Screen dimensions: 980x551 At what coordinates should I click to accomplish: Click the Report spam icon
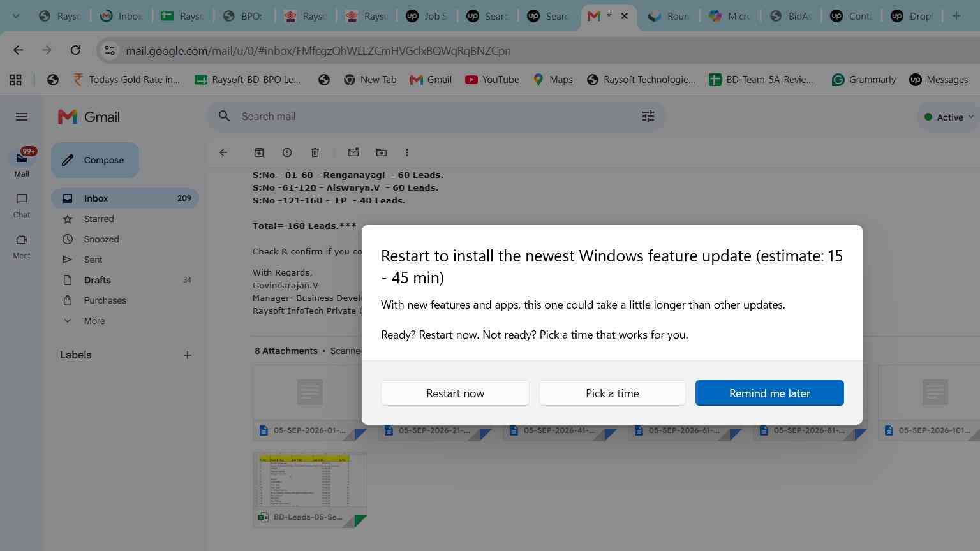click(287, 152)
